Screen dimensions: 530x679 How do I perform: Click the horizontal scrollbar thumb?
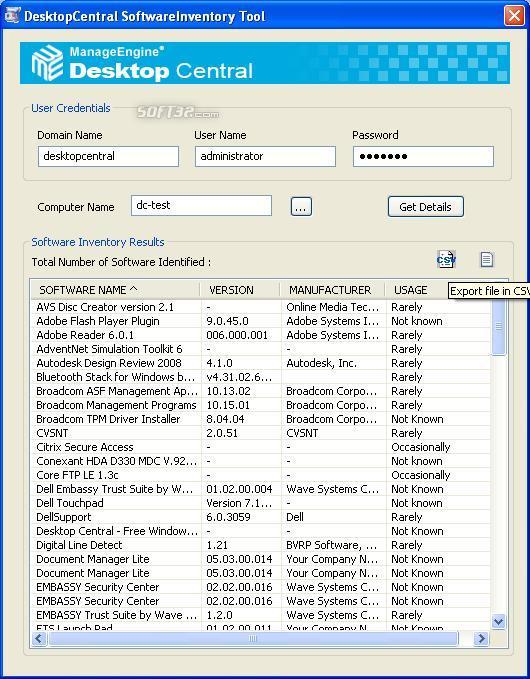253,638
